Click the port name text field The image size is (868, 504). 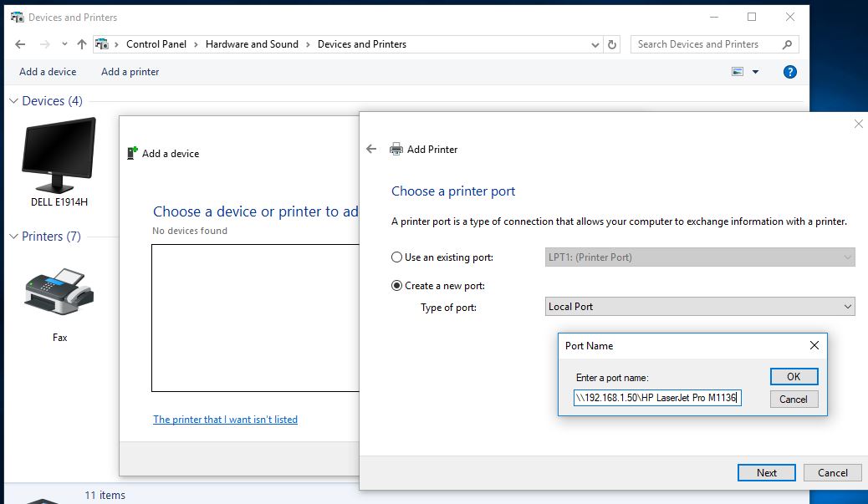[657, 398]
